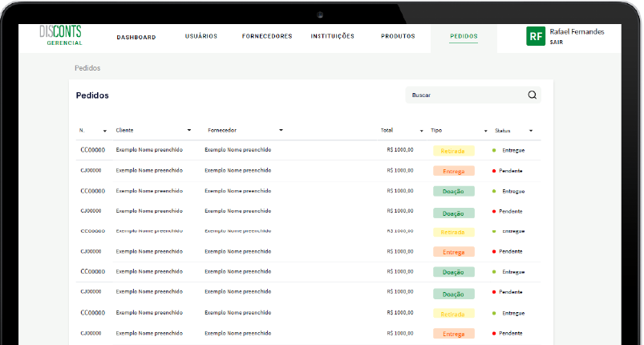Type in the Buscar search field
Screen dimensions: 644x345
pos(465,95)
